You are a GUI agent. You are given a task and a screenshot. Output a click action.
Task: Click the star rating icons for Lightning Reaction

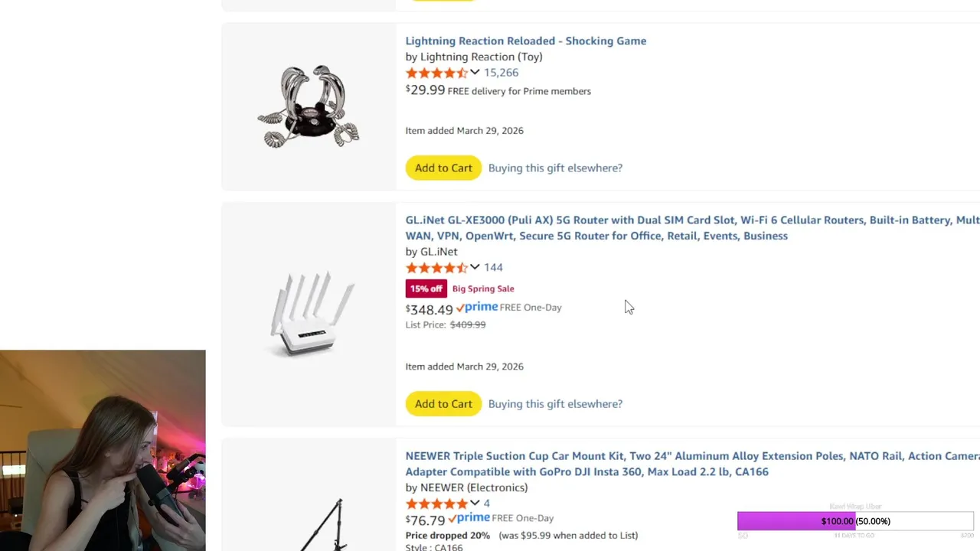[436, 73]
